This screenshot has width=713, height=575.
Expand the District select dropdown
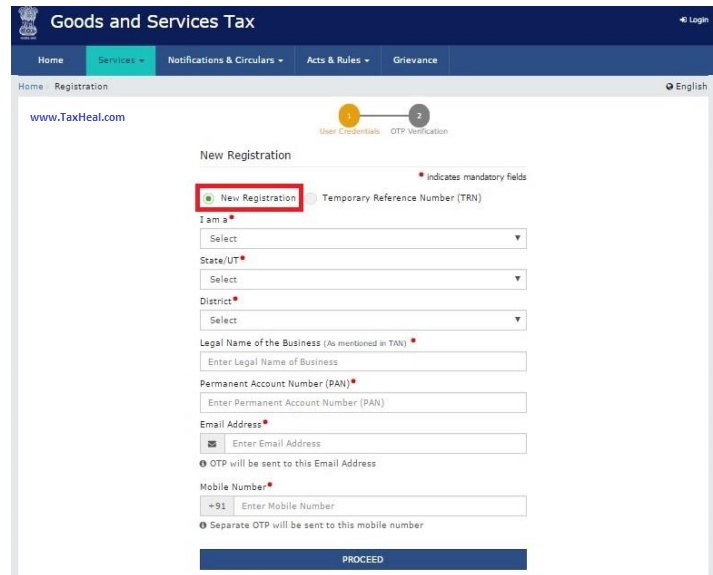coord(362,320)
